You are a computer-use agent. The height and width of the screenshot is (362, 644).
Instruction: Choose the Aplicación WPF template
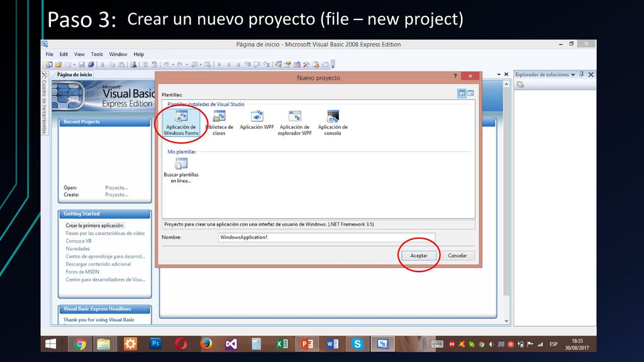click(x=257, y=120)
